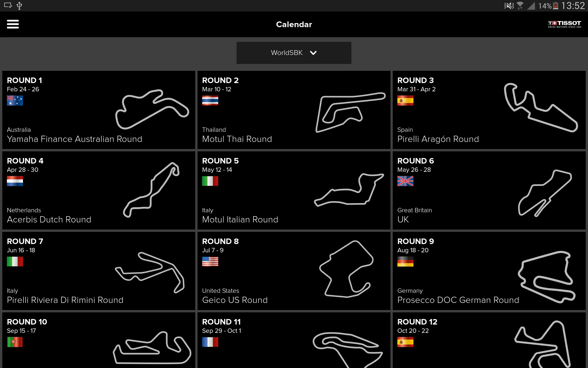This screenshot has height=368, width=588.
Task: Tap the Italian flag in Round 5
Action: point(210,181)
